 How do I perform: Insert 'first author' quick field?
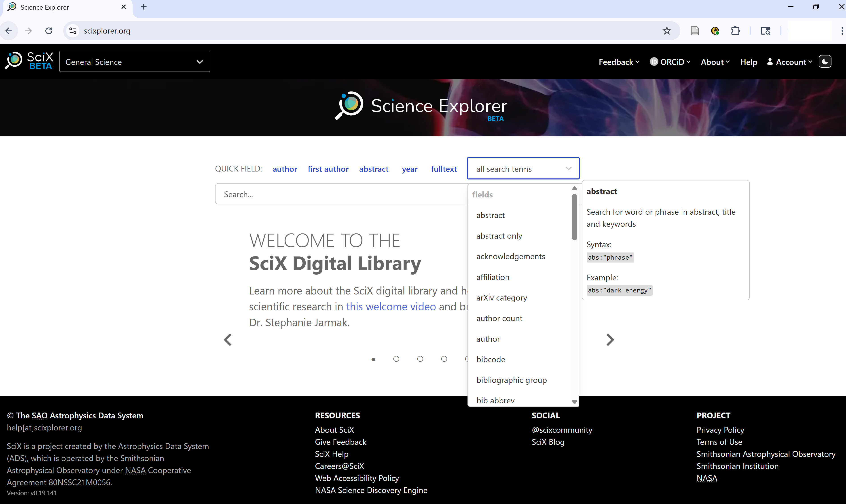point(328,169)
